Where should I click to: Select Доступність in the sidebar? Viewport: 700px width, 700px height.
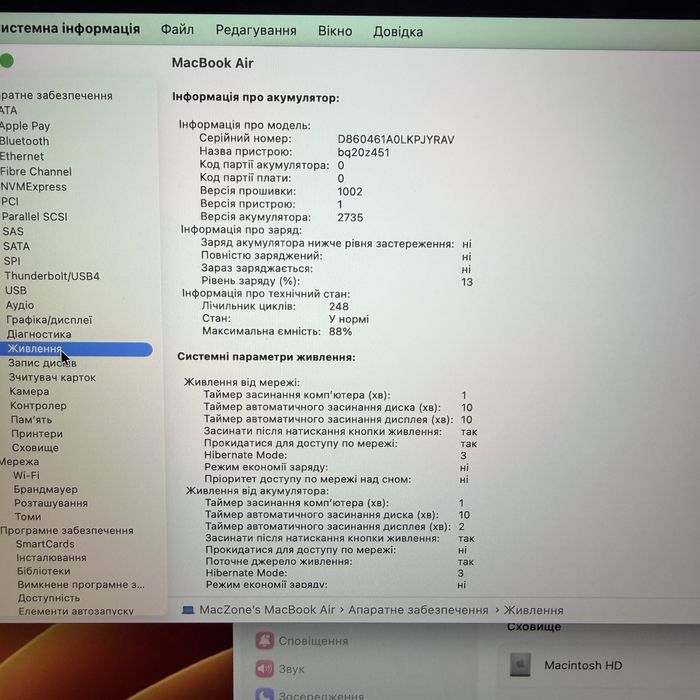(x=49, y=598)
